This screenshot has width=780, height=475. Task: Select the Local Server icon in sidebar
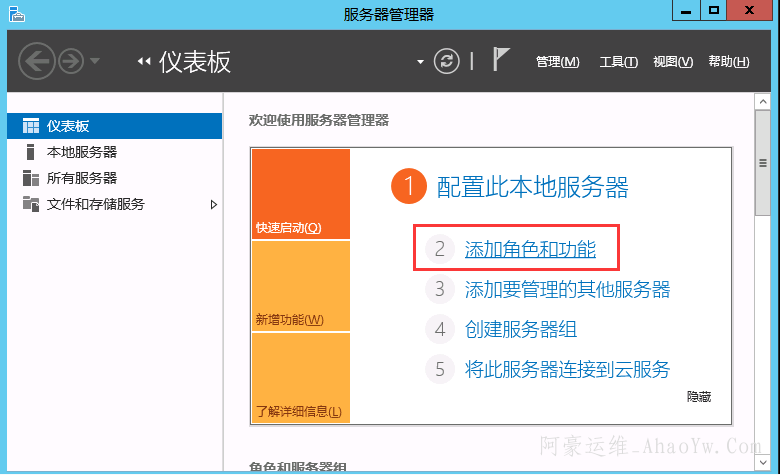click(30, 152)
